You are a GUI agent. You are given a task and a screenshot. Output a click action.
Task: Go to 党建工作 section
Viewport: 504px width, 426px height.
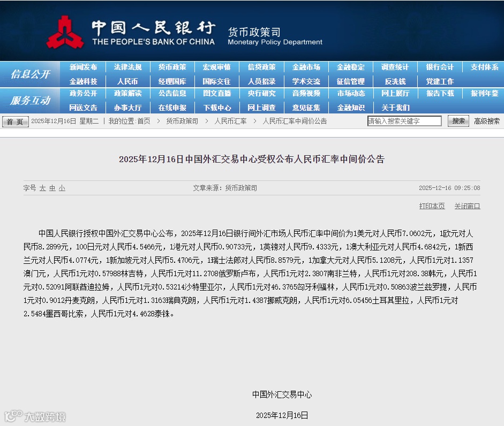pyautogui.click(x=440, y=81)
